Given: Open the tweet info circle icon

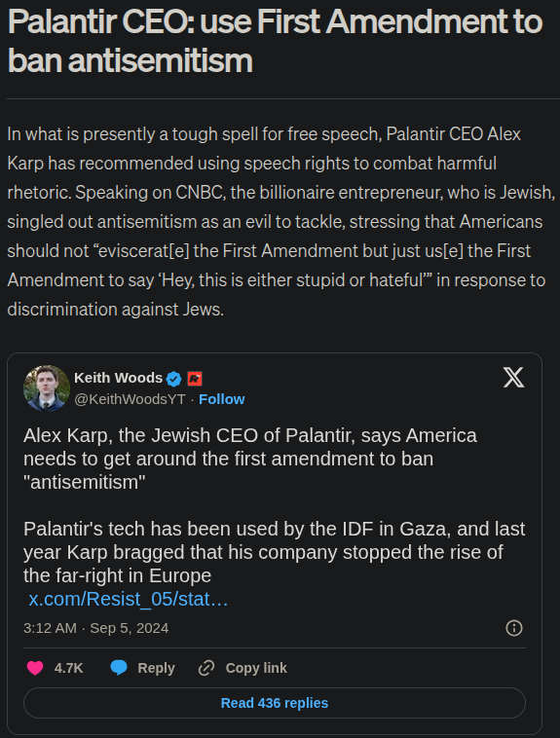Looking at the screenshot, I should pos(514,628).
